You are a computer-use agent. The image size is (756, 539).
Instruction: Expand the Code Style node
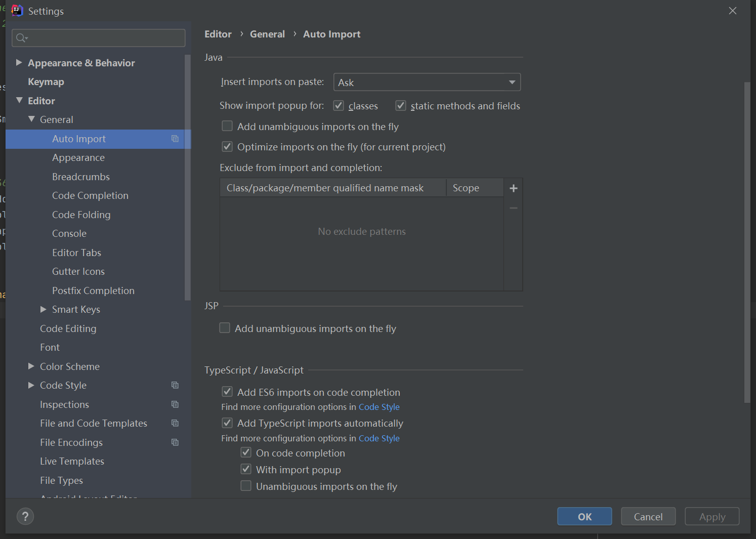pos(31,385)
